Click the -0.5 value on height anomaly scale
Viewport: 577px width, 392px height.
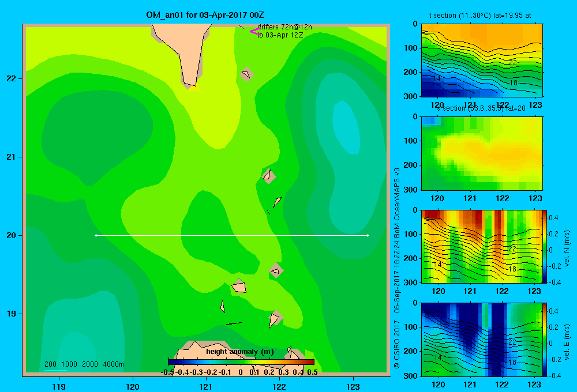point(167,372)
